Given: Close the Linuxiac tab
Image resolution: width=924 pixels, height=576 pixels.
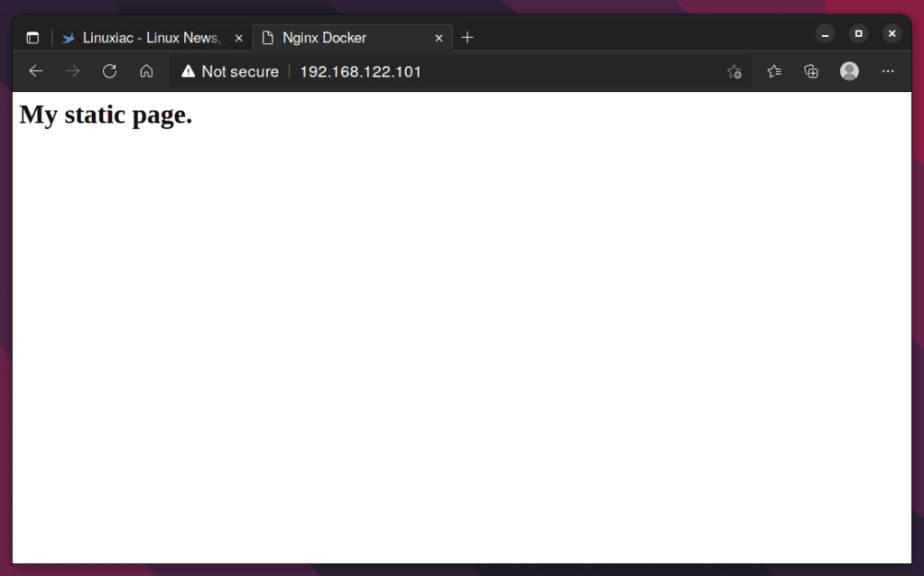Looking at the screenshot, I should (x=238, y=38).
